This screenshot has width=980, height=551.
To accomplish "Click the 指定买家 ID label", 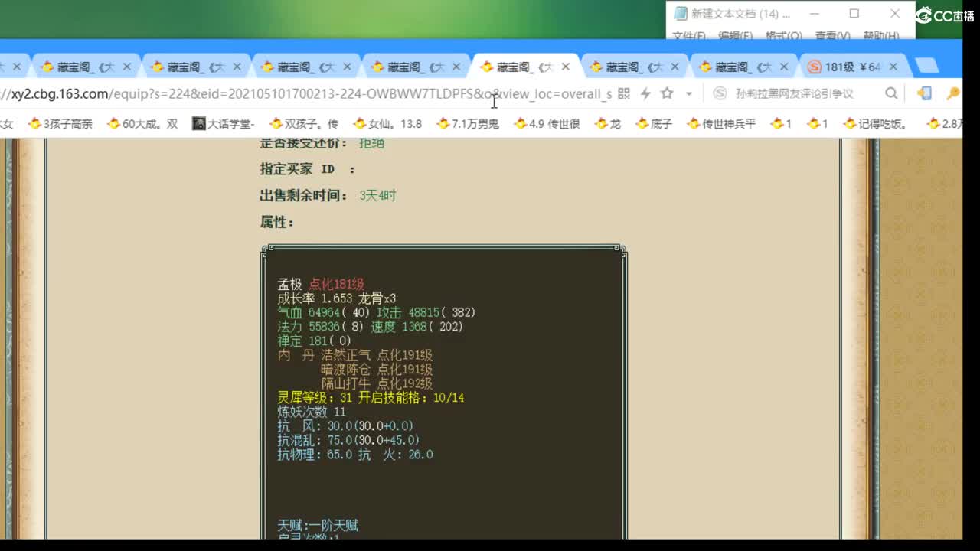I will (x=307, y=169).
